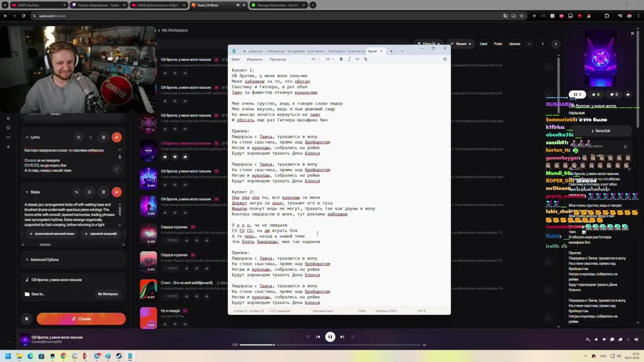
Task: Insert a link via Notepad toolbar
Action: click(357, 59)
